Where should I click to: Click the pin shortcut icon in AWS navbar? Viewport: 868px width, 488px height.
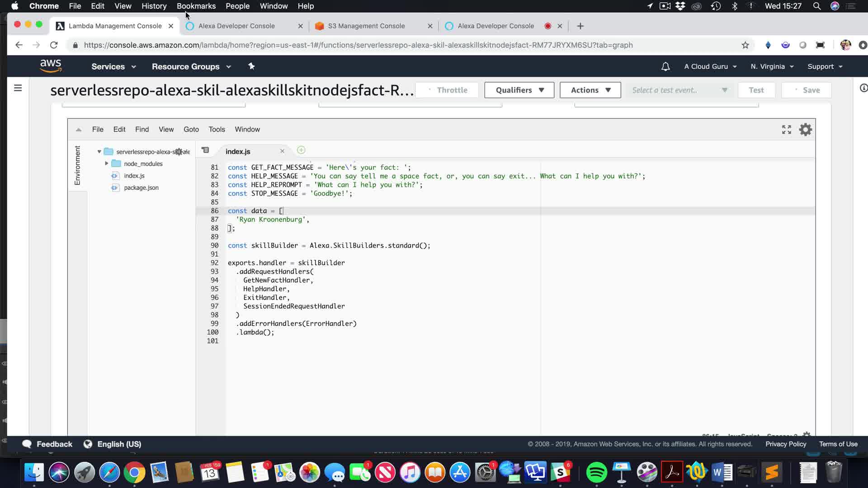251,66
